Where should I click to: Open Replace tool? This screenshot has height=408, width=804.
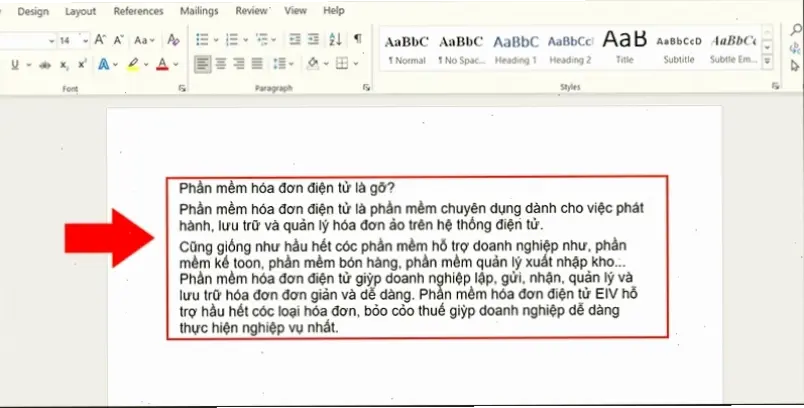[x=795, y=49]
